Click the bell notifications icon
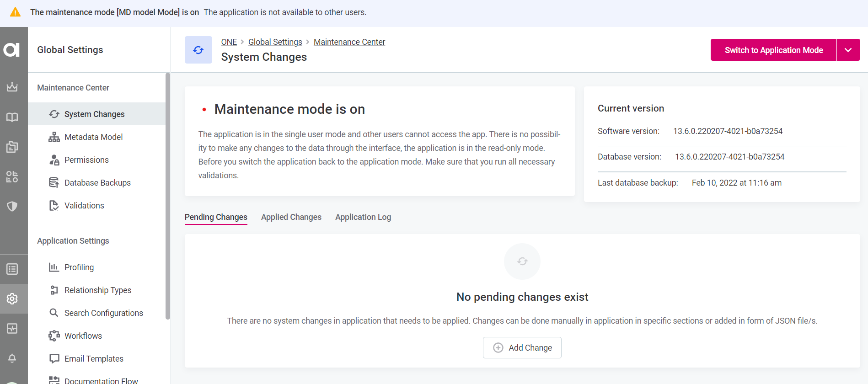 point(12,358)
